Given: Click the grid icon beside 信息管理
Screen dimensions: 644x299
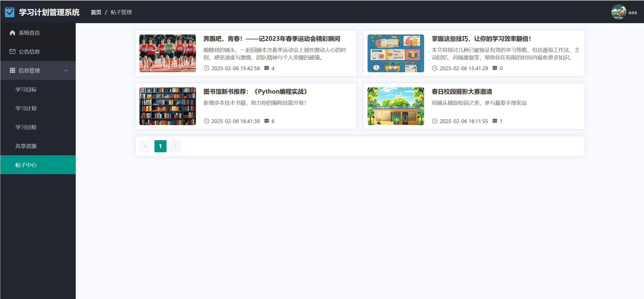Looking at the screenshot, I should (x=12, y=70).
